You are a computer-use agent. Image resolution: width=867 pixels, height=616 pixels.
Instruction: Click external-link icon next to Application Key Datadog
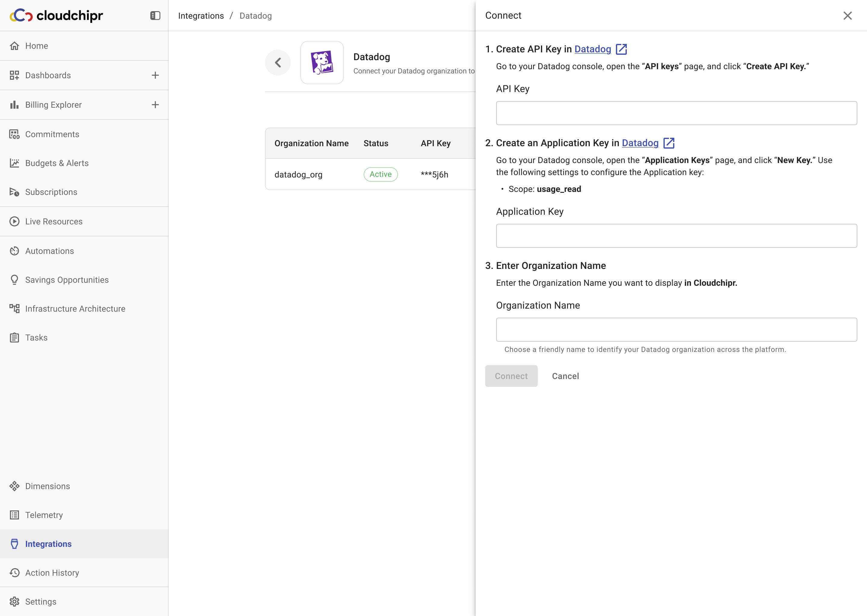point(669,143)
